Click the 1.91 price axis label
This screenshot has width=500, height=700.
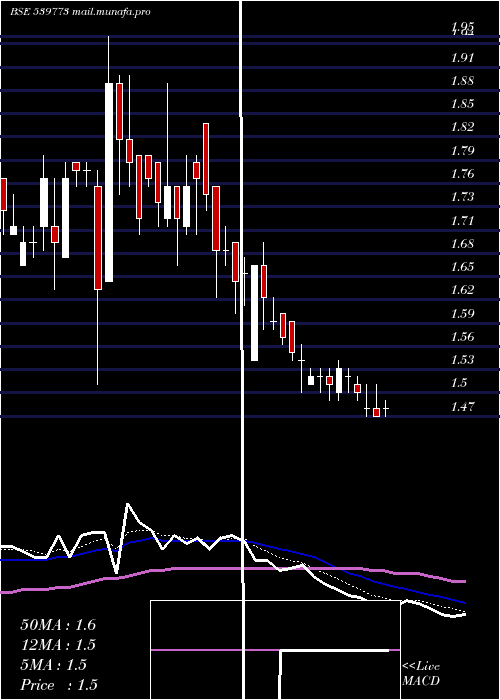[x=461, y=58]
